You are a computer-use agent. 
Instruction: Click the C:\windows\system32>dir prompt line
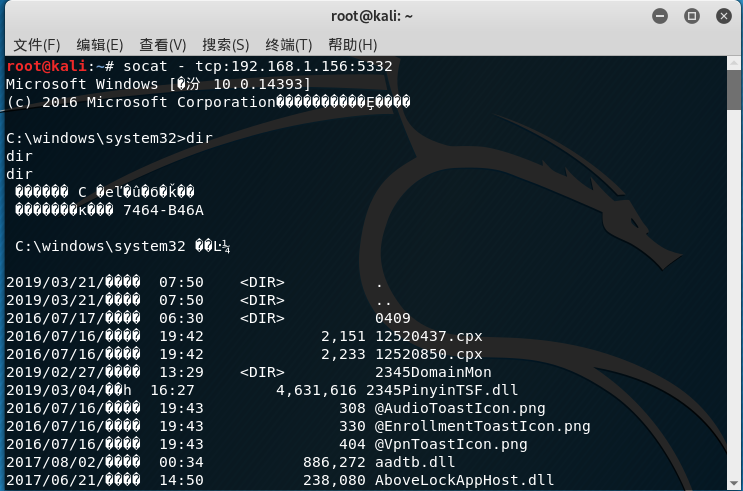coord(109,138)
